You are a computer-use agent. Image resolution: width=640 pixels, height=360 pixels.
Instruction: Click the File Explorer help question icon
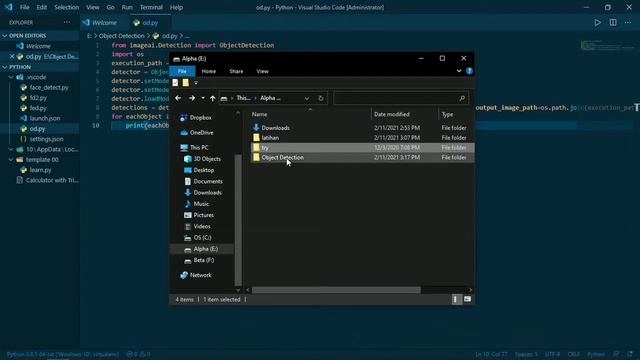click(x=469, y=71)
